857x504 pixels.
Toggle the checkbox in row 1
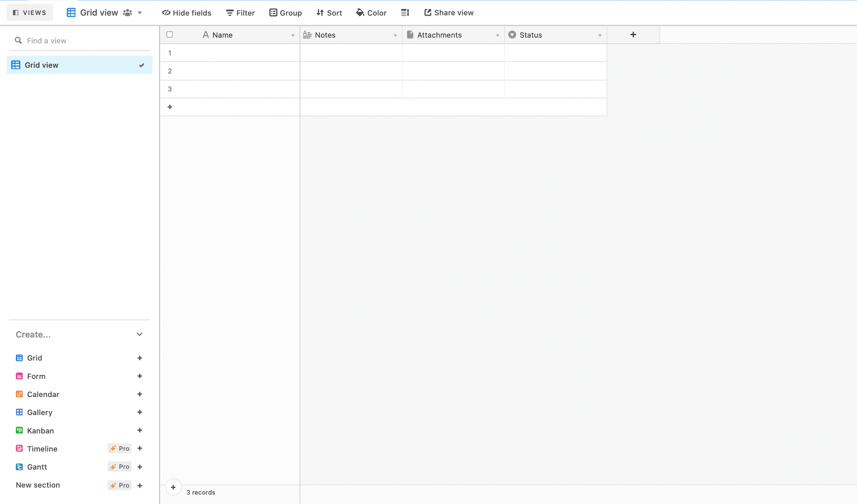[x=170, y=53]
